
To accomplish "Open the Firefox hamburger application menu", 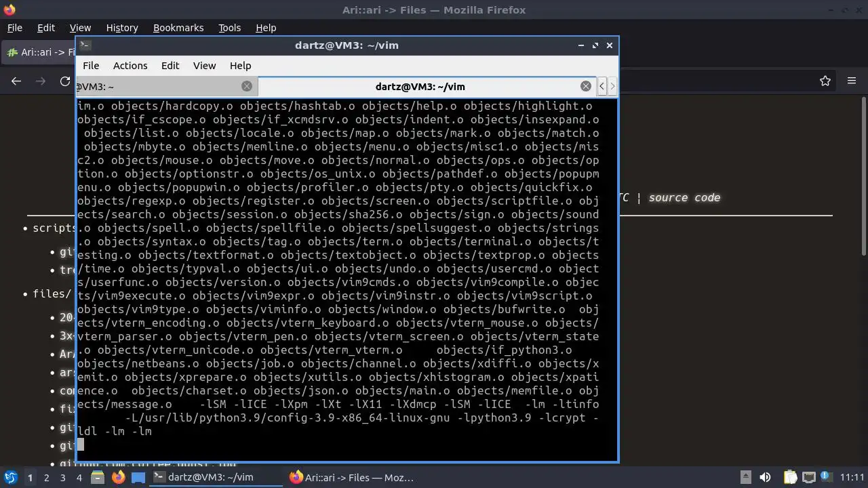I will [852, 81].
